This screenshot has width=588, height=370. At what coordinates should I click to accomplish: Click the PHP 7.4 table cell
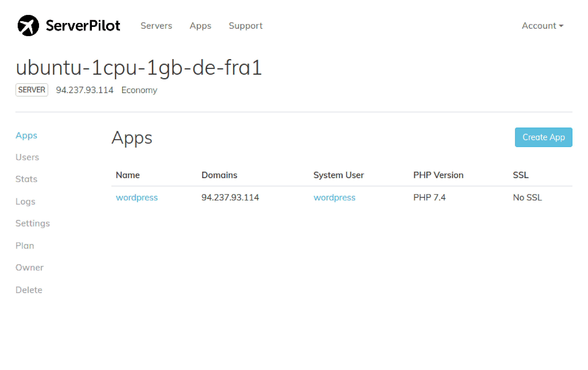coord(429,197)
